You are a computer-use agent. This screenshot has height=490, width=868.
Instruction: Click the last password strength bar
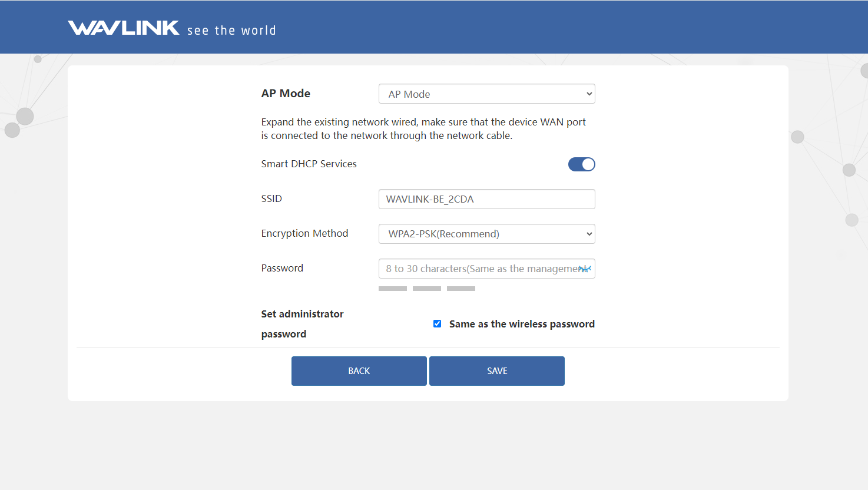click(x=461, y=289)
